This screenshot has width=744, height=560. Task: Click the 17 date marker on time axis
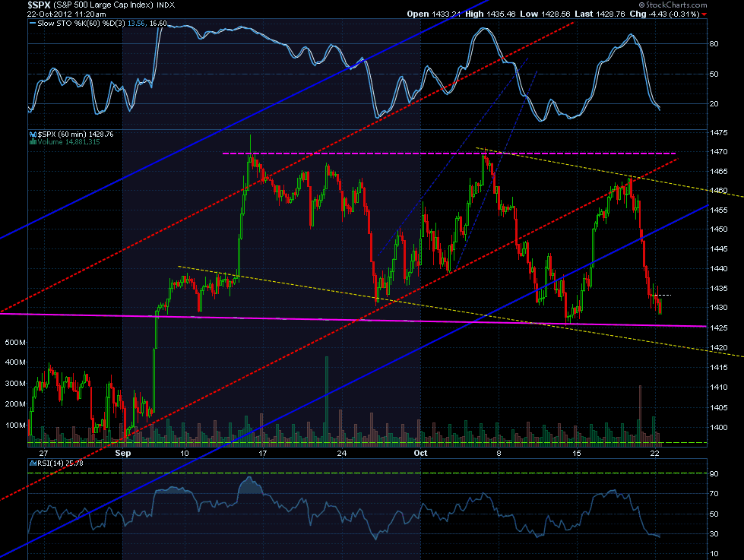[x=263, y=453]
